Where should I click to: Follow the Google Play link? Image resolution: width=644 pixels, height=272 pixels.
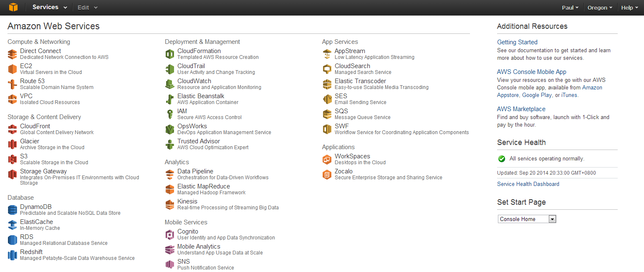coord(537,95)
